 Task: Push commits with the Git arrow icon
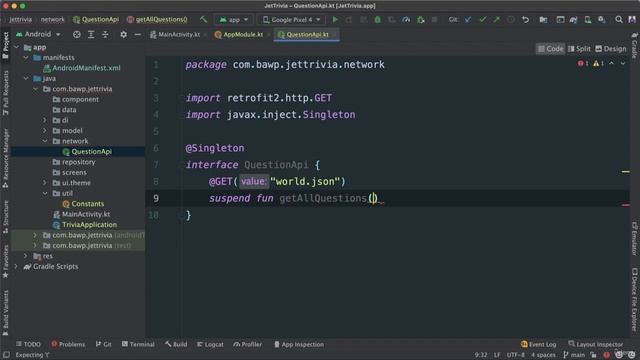coord(496,20)
